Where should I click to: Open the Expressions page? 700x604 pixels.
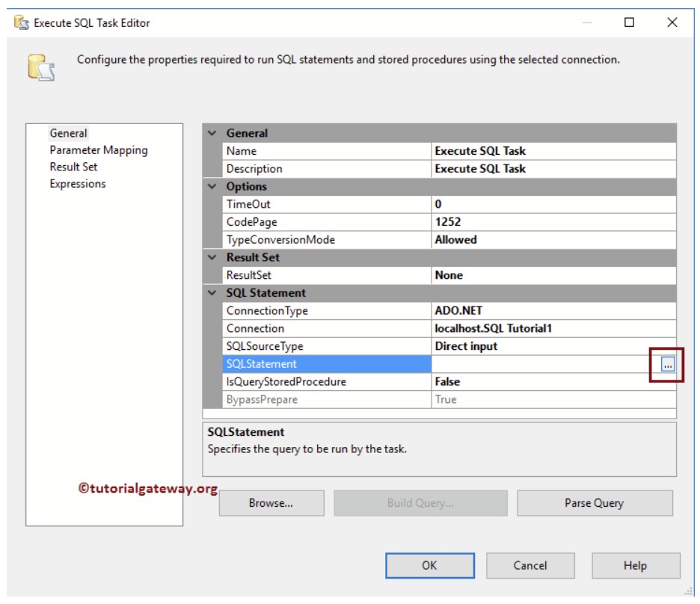[78, 184]
